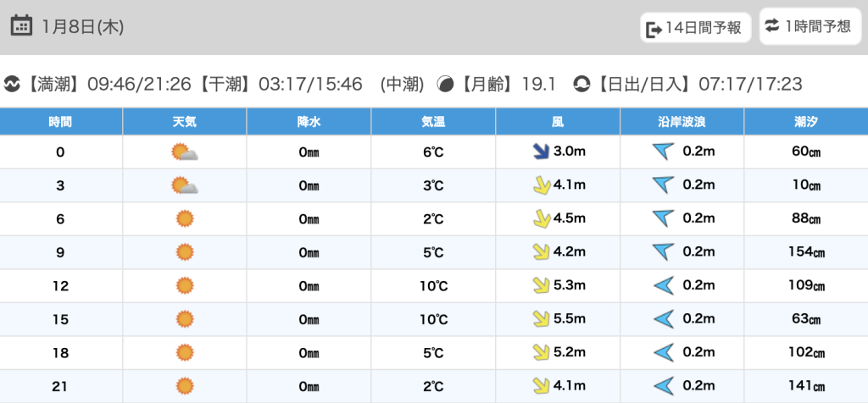The width and height of the screenshot is (868, 403).
Task: Click the 沿岸波浪 column header
Action: (682, 122)
